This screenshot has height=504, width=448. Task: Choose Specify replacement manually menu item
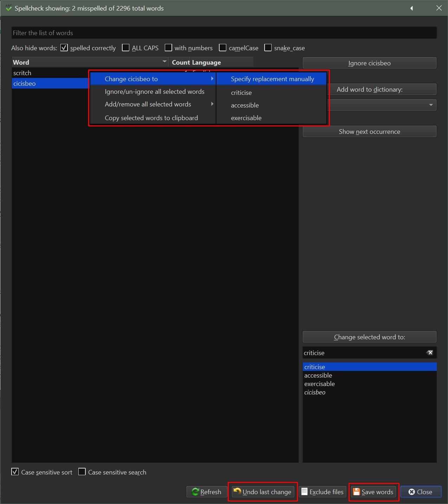coord(272,79)
